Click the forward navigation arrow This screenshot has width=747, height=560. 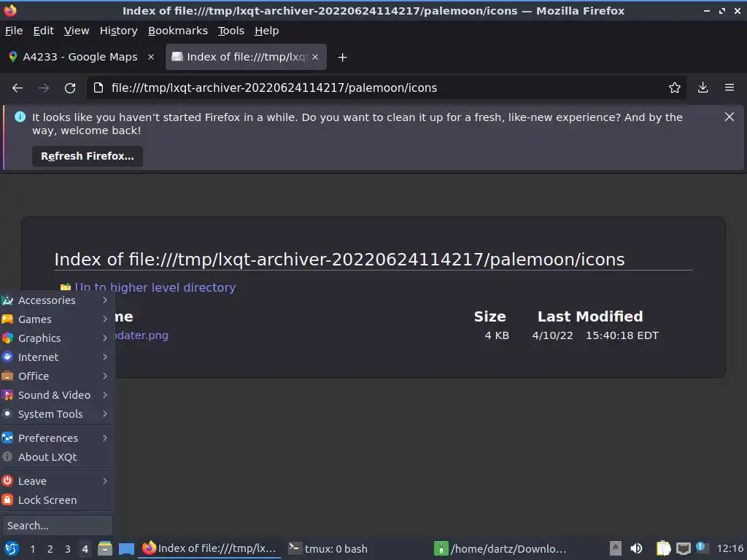click(x=44, y=88)
